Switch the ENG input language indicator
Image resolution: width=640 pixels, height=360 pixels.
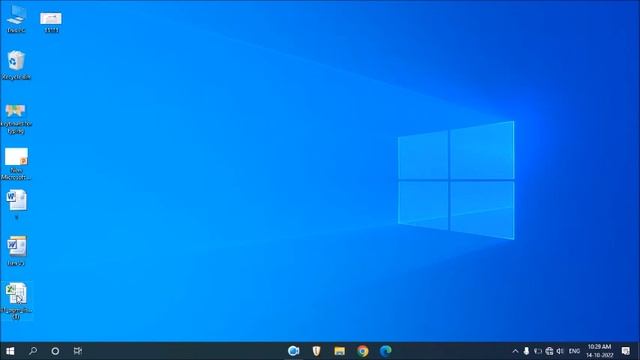574,351
